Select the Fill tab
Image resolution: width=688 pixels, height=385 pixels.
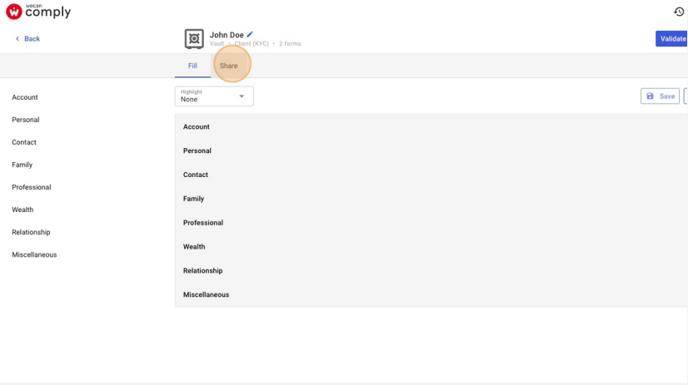(193, 65)
